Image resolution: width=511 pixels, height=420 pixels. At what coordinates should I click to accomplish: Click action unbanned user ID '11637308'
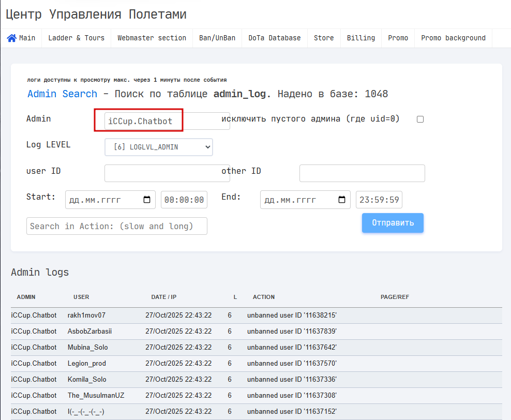tap(292, 395)
